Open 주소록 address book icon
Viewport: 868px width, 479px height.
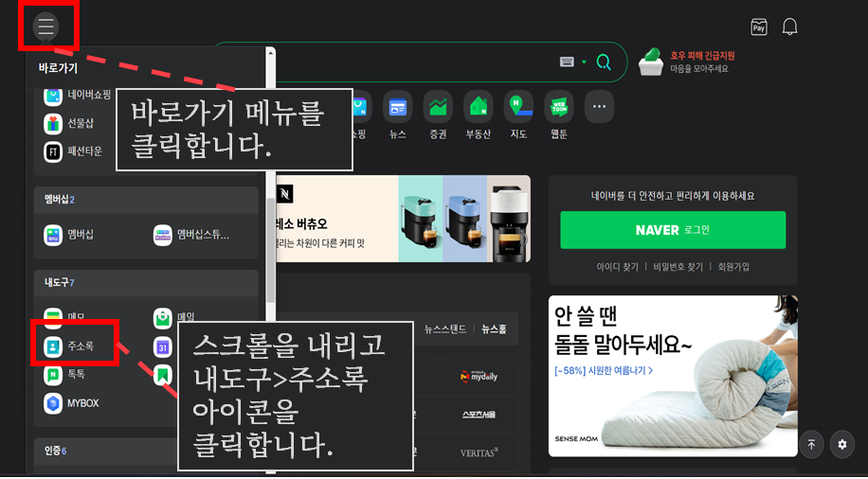[53, 346]
